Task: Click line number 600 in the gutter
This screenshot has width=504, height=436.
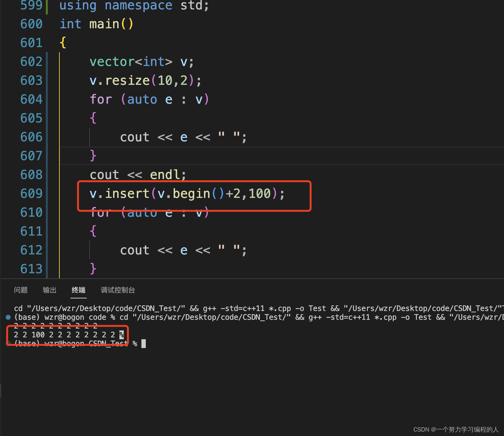Action: click(x=31, y=24)
